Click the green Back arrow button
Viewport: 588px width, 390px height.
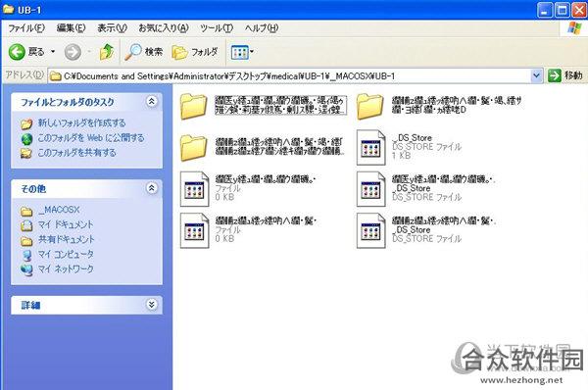[17, 52]
